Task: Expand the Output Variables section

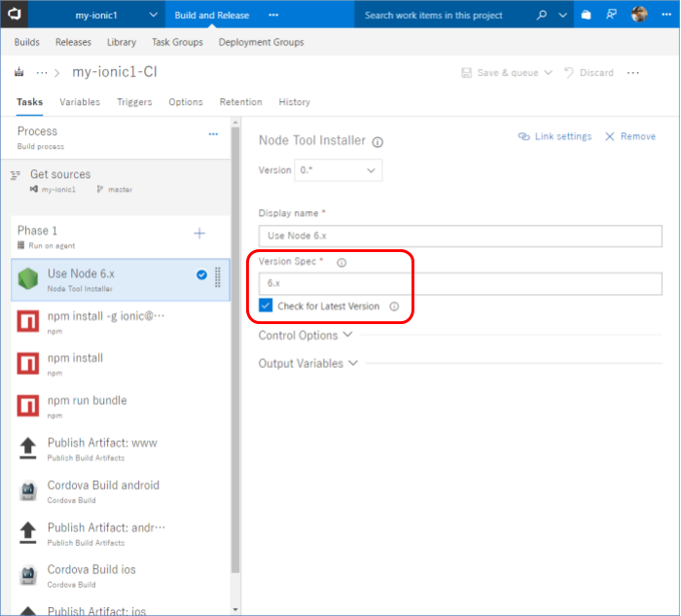Action: [308, 363]
